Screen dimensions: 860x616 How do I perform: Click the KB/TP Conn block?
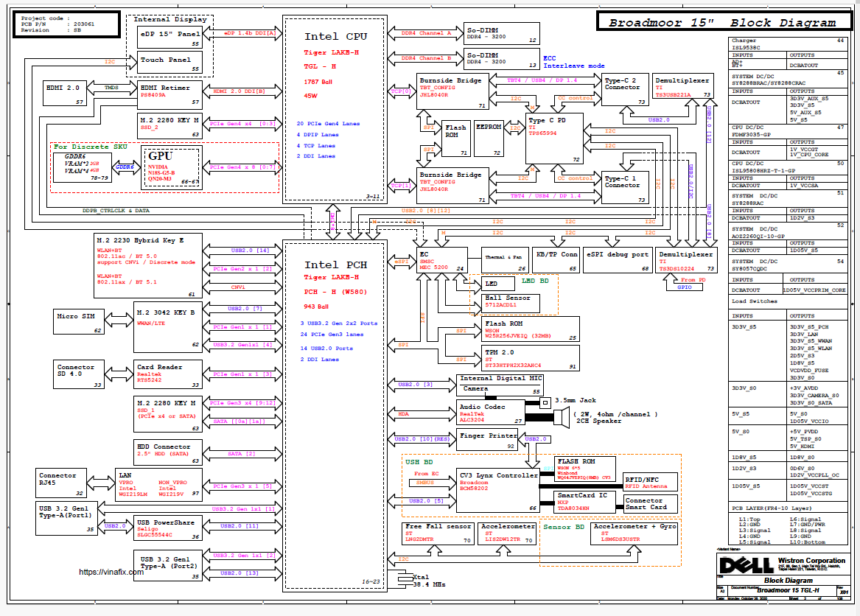[x=556, y=260]
